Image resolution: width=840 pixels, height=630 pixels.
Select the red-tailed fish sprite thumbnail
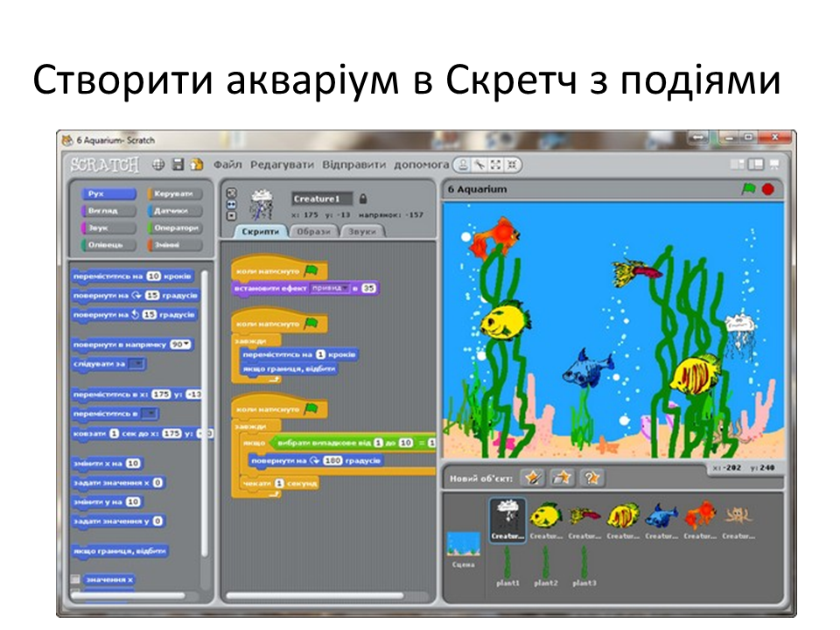584,520
